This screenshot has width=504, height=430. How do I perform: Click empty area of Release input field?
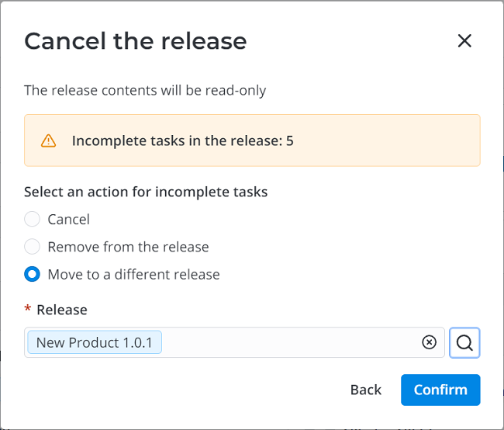pyautogui.click(x=287, y=342)
